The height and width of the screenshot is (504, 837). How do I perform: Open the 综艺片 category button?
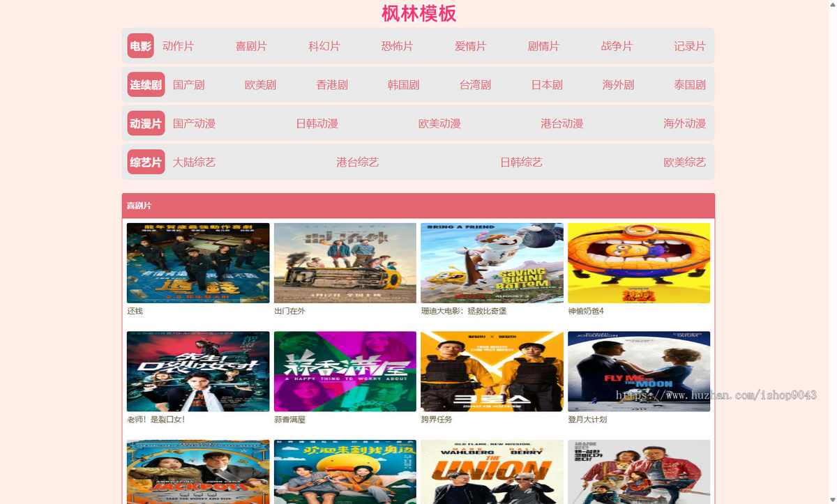[x=146, y=162]
